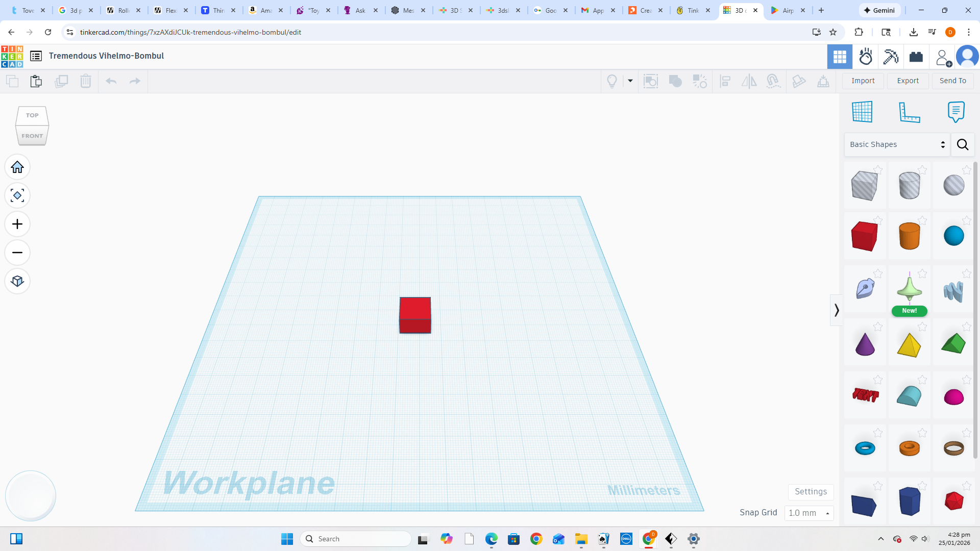The width and height of the screenshot is (980, 551).
Task: Click the invite collaborator icon
Action: point(943,57)
